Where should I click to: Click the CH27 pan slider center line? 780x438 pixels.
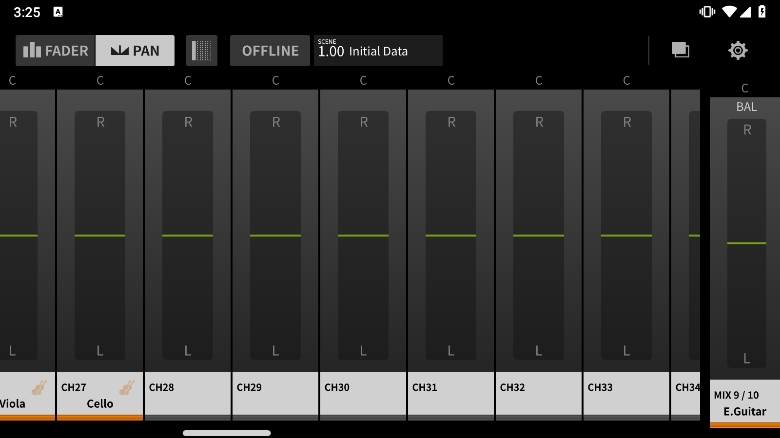click(100, 235)
